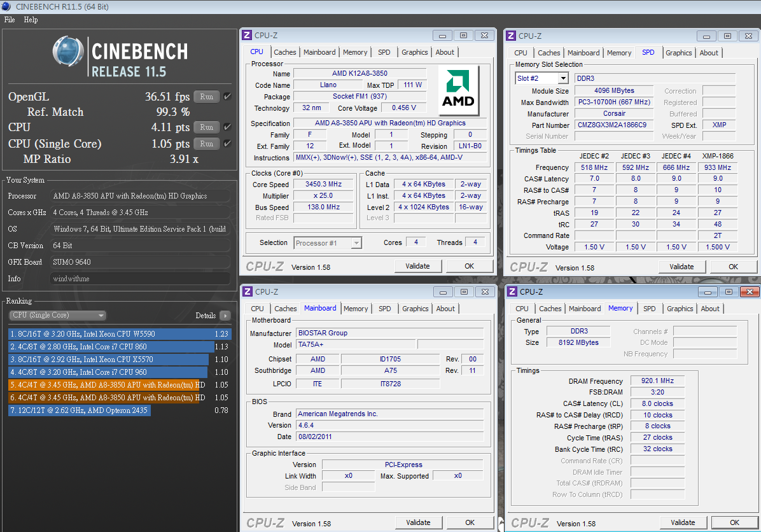Screen dimensions: 761x532
Task: Open the Help menu in Cinebench
Action: 31,20
